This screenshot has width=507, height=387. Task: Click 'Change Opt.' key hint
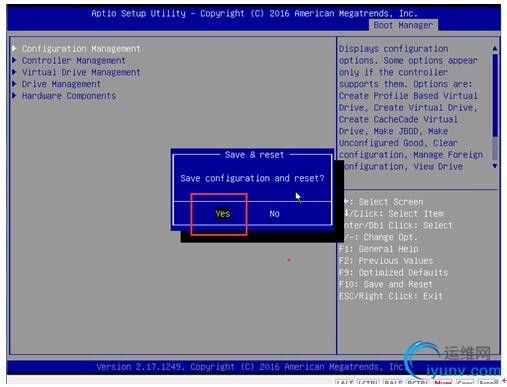click(x=390, y=237)
